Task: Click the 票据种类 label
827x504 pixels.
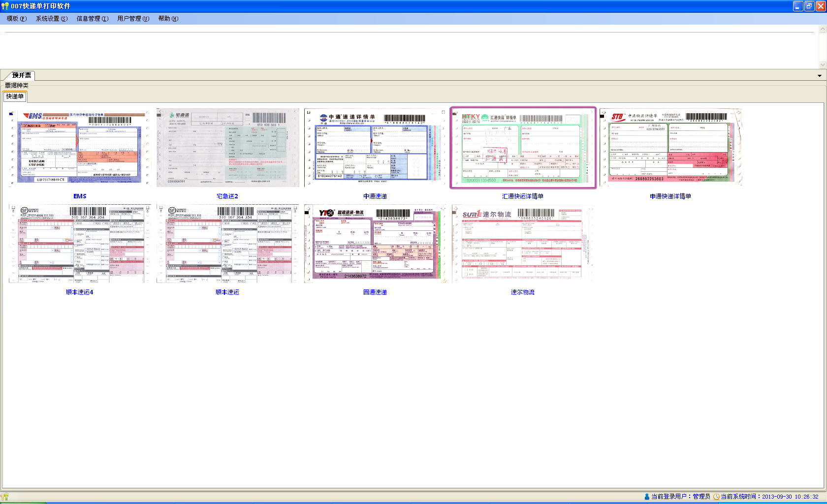Action: coord(17,86)
